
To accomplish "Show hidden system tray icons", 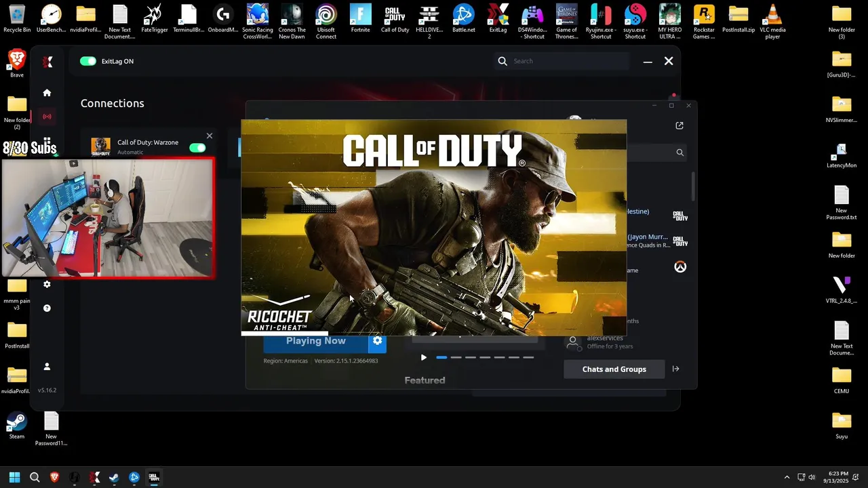I will [x=787, y=477].
